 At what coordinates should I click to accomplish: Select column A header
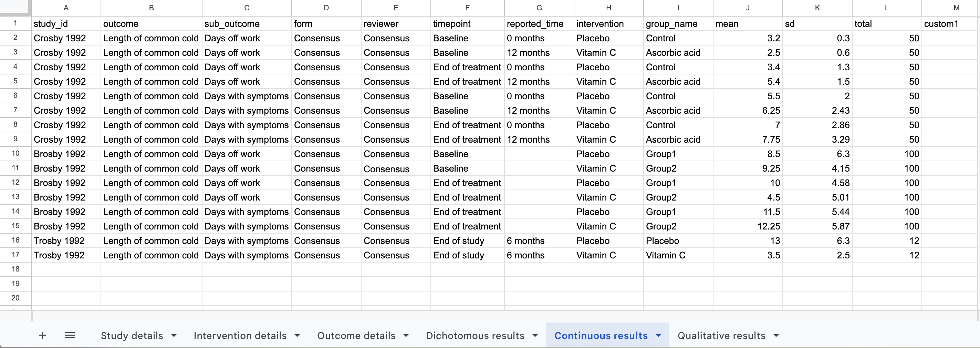click(66, 7)
